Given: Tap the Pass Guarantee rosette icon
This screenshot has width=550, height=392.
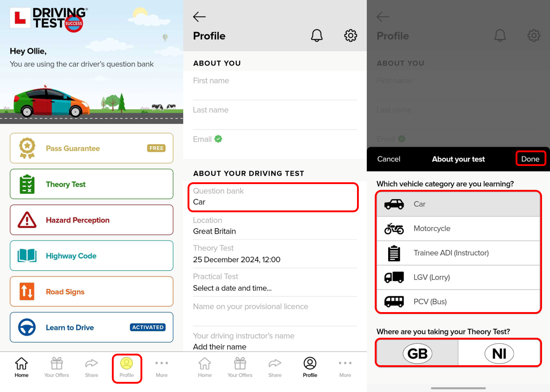Looking at the screenshot, I should click(x=27, y=148).
